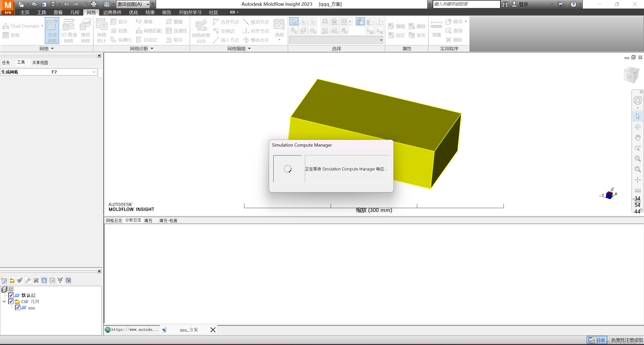Expand the 网格诊断 panel dropdown

coord(152,49)
